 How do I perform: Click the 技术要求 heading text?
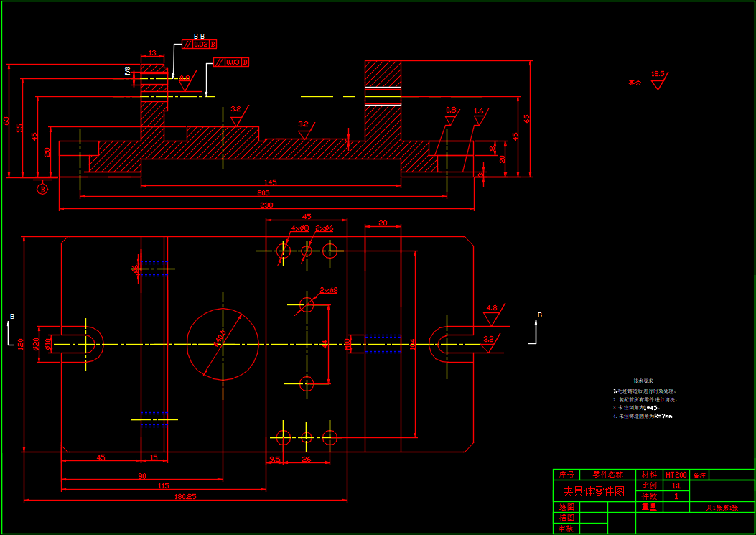pos(643,381)
